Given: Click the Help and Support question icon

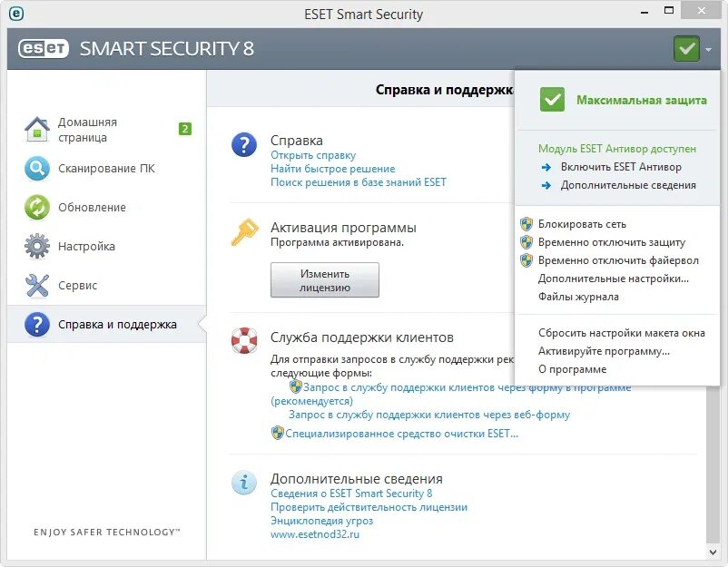Looking at the screenshot, I should click(36, 325).
